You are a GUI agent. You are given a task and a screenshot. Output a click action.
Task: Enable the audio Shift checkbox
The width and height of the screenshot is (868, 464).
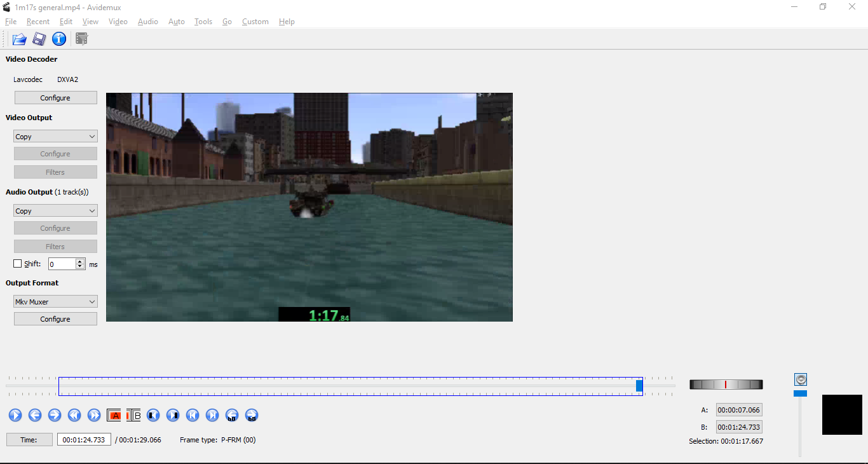(x=18, y=264)
